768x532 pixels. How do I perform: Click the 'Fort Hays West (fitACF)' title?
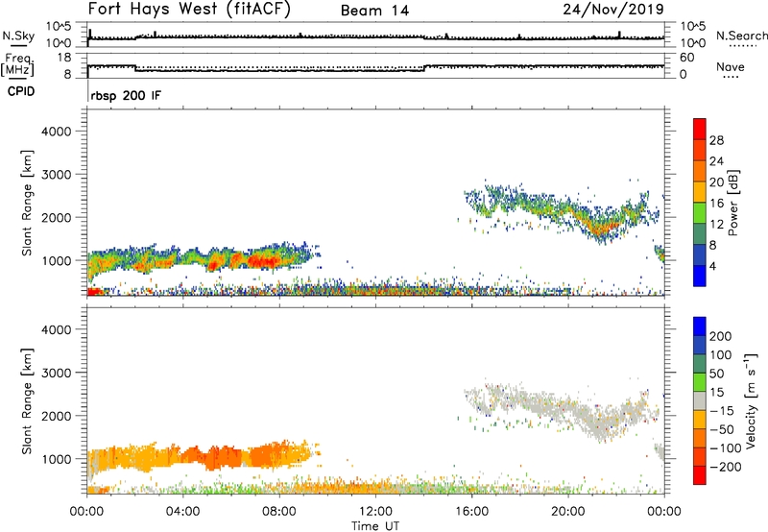[x=189, y=10]
